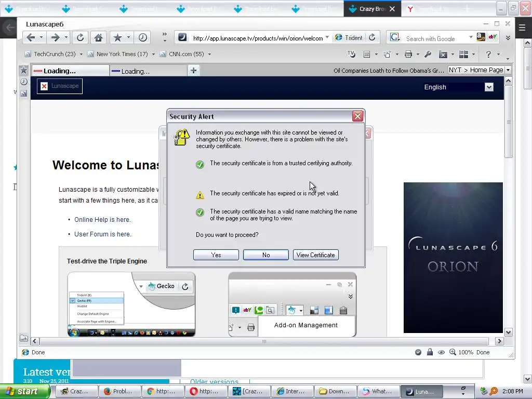Click the close-tab X toolbar icon
Viewport: 532px width, 399px height.
443,54
